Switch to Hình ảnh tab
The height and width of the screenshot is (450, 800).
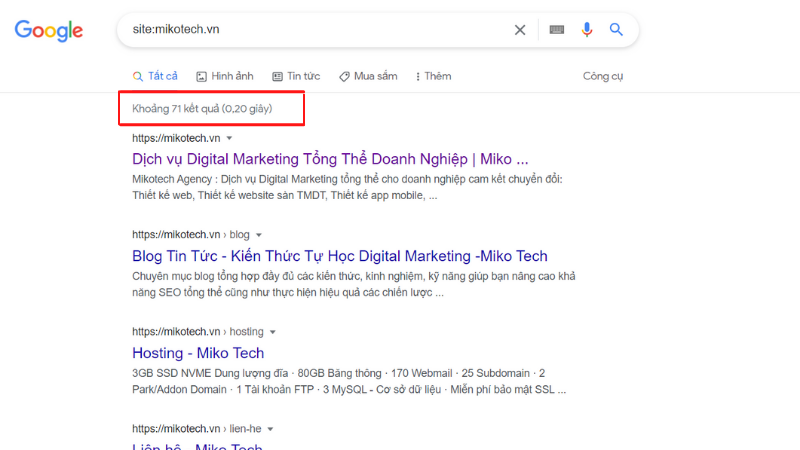click(225, 76)
